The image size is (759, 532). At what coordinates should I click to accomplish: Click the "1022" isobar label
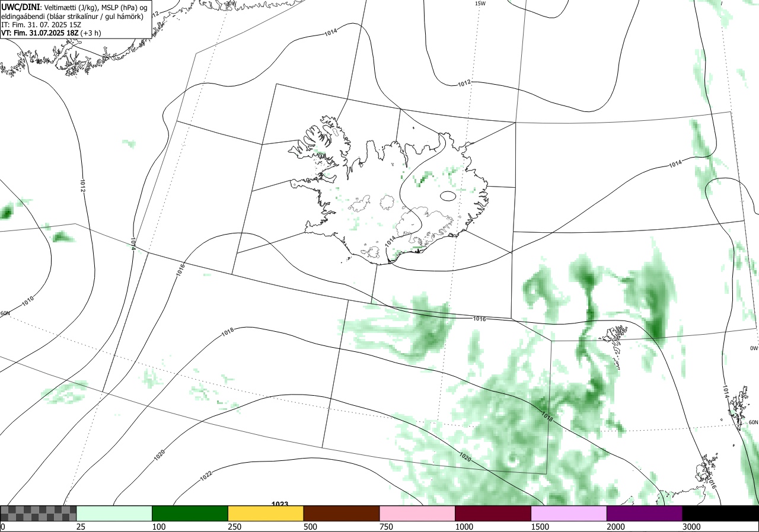206,475
